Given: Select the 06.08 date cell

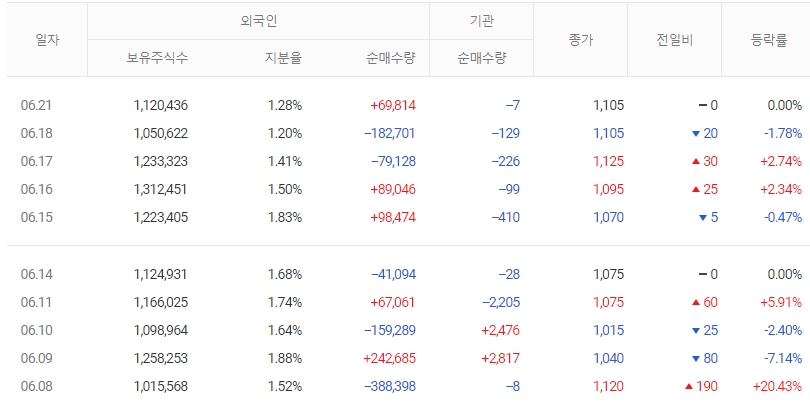Looking at the screenshot, I should pos(37,386).
